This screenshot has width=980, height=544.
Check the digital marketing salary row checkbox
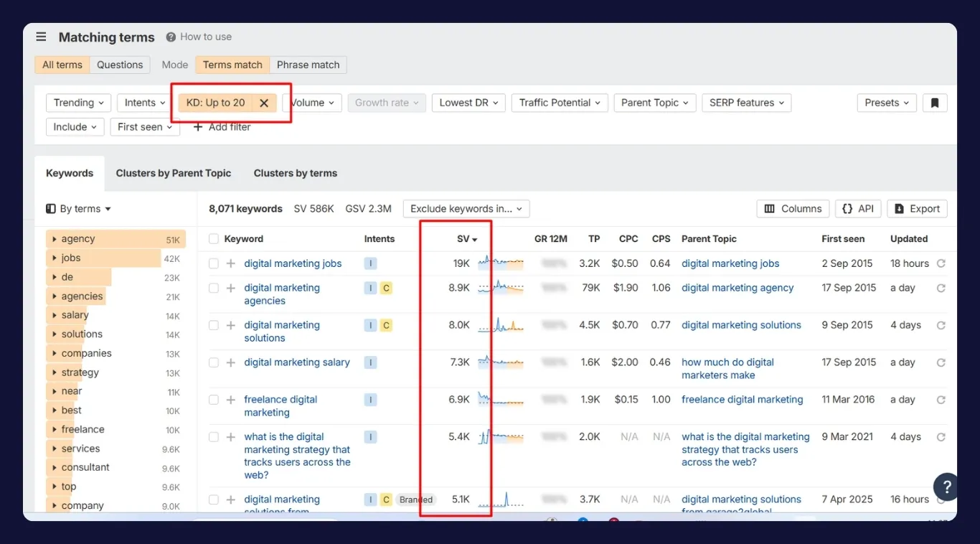[214, 362]
